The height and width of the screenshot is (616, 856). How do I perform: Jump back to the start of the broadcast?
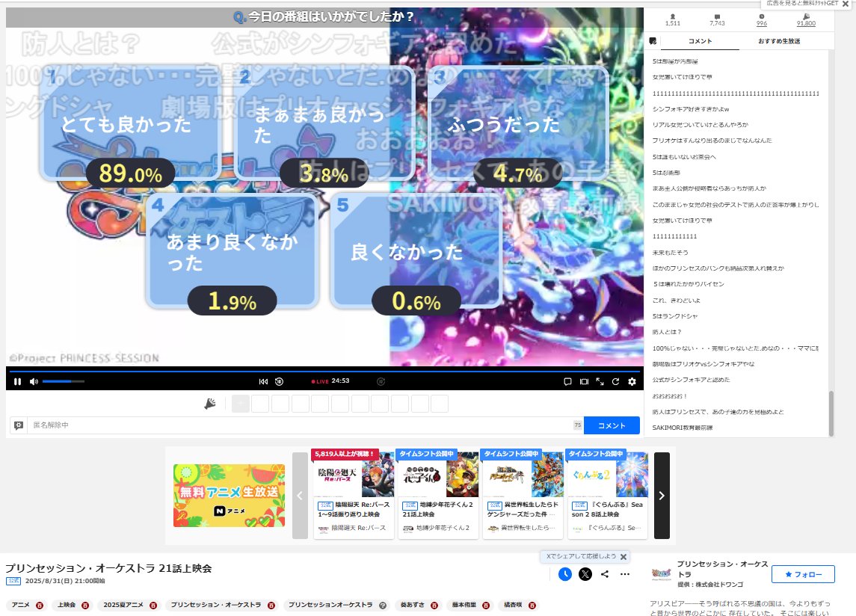263,382
